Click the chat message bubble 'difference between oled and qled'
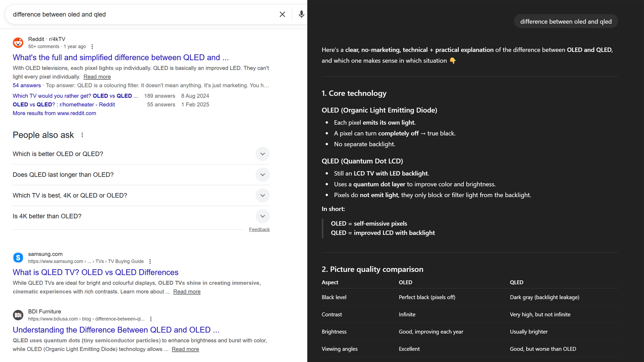This screenshot has width=644, height=362. click(x=566, y=21)
